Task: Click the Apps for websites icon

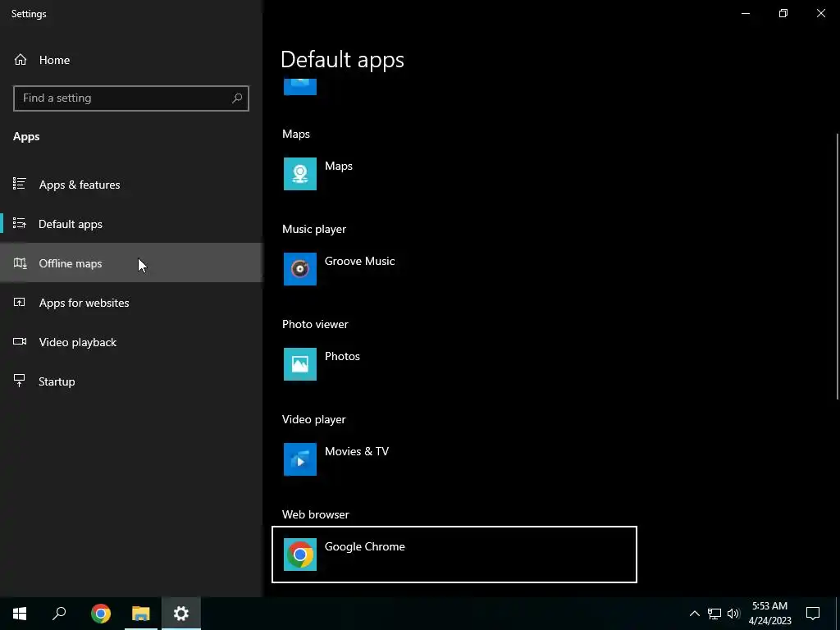Action: pyautogui.click(x=20, y=302)
